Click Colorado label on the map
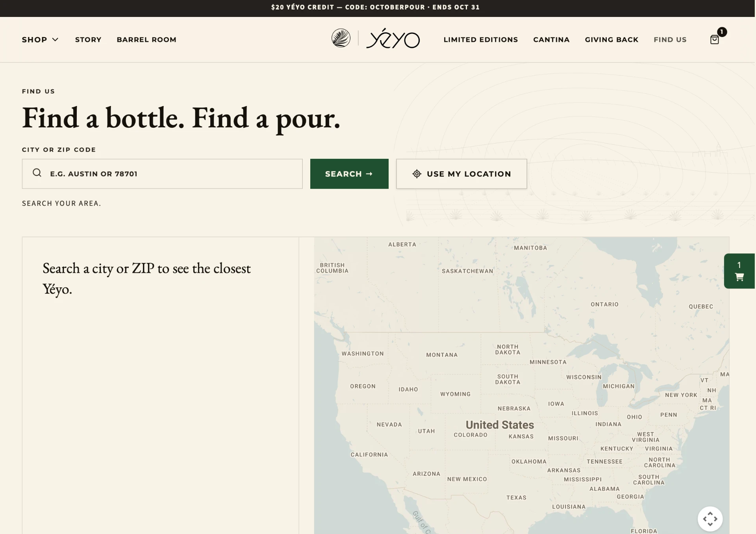This screenshot has height=534, width=756. point(471,435)
